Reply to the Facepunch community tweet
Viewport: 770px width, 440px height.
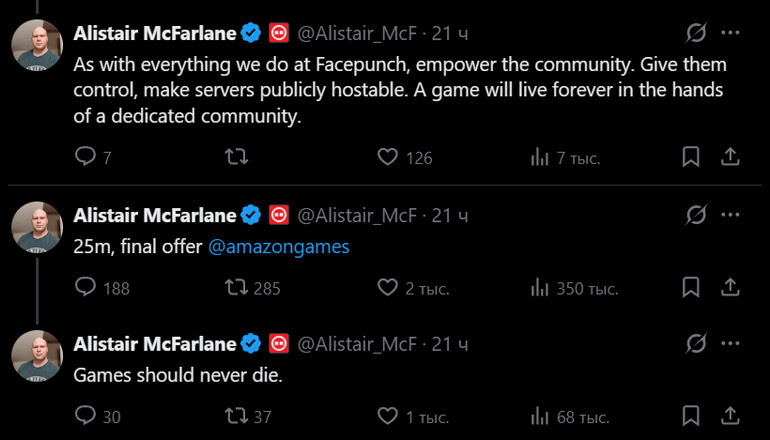87,157
